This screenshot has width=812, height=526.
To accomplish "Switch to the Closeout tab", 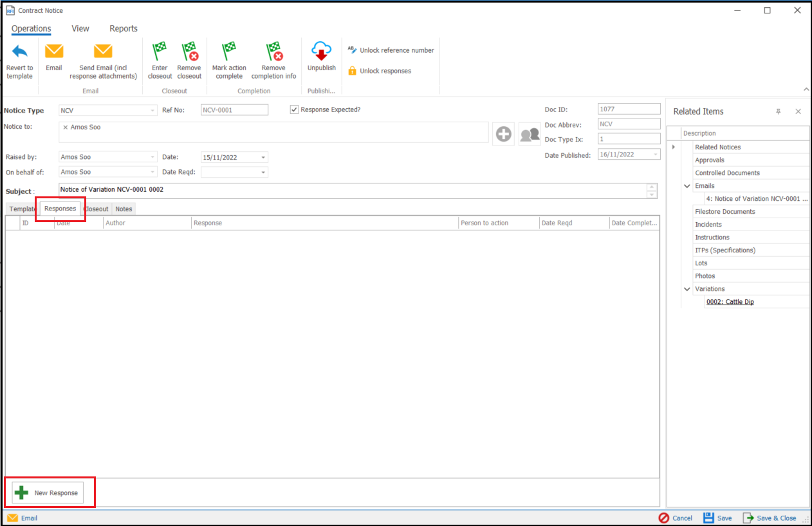I will coord(97,209).
